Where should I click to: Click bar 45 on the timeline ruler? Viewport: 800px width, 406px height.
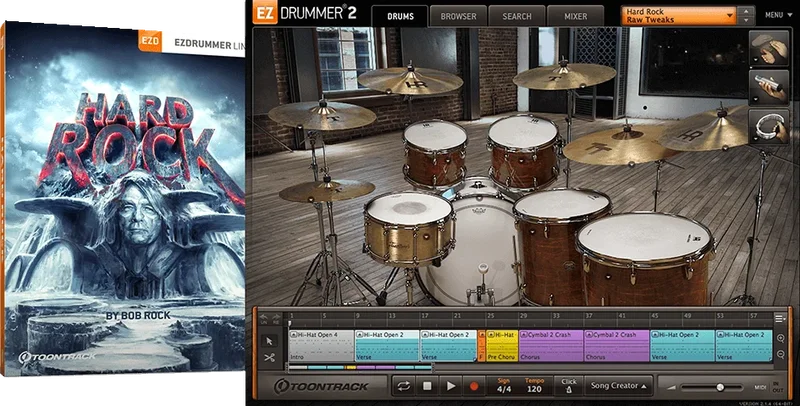(x=654, y=316)
